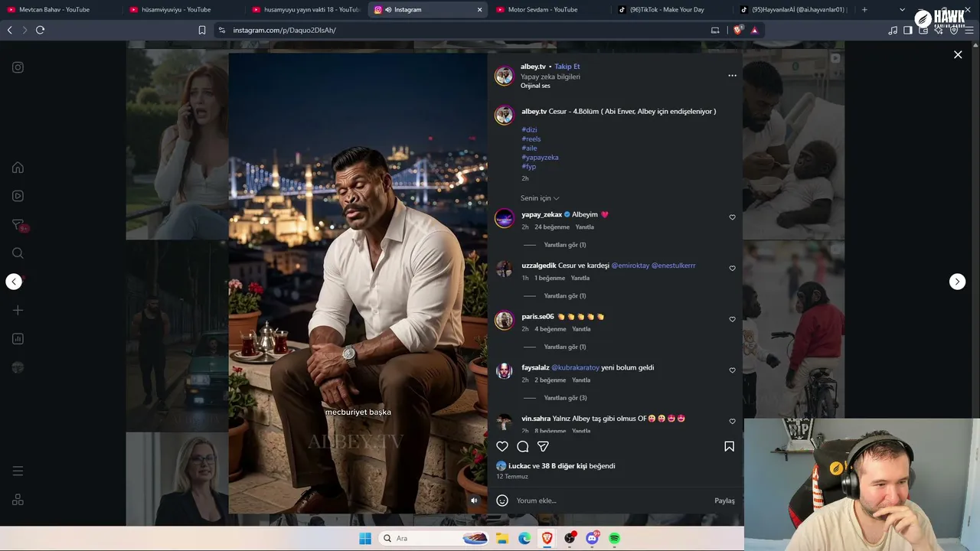This screenshot has height=551, width=980.
Task: Open the Meta apps grid in the sidebar
Action: pyautogui.click(x=18, y=500)
